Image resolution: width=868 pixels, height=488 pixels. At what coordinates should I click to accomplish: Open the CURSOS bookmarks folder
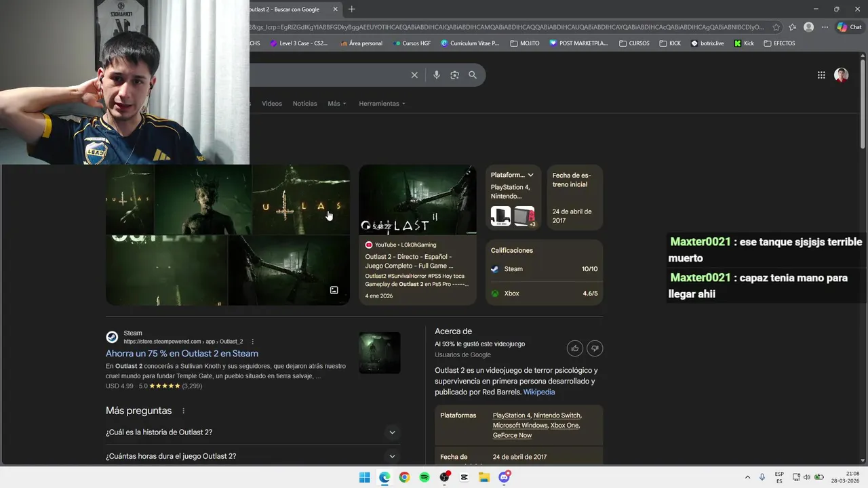[x=634, y=43]
